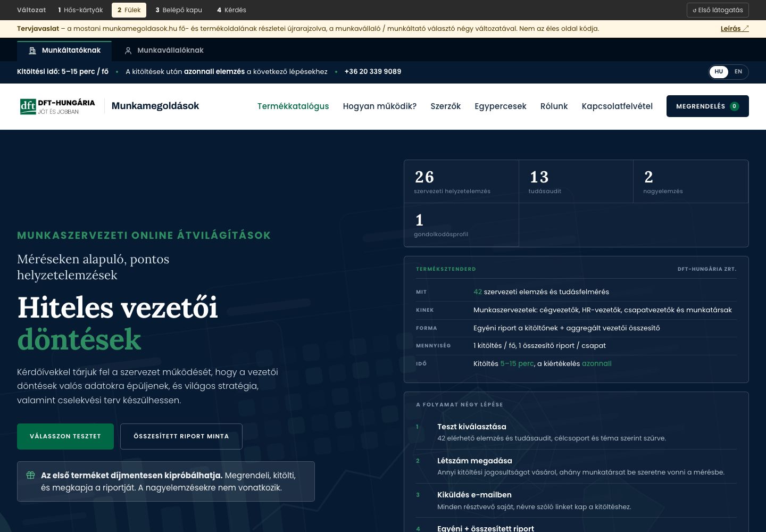Click the Hiteles vezetői döntések headline

[118, 323]
